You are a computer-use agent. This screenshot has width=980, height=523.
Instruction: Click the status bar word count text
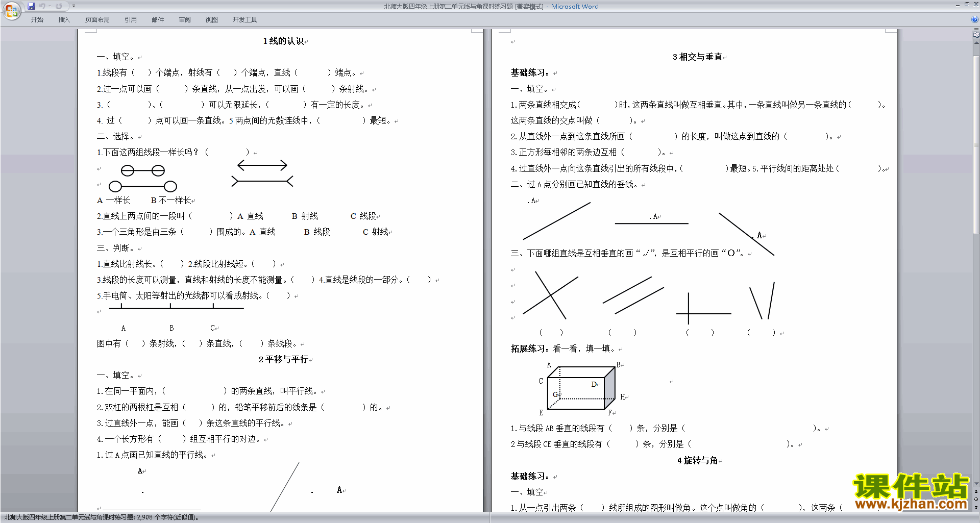click(x=102, y=517)
